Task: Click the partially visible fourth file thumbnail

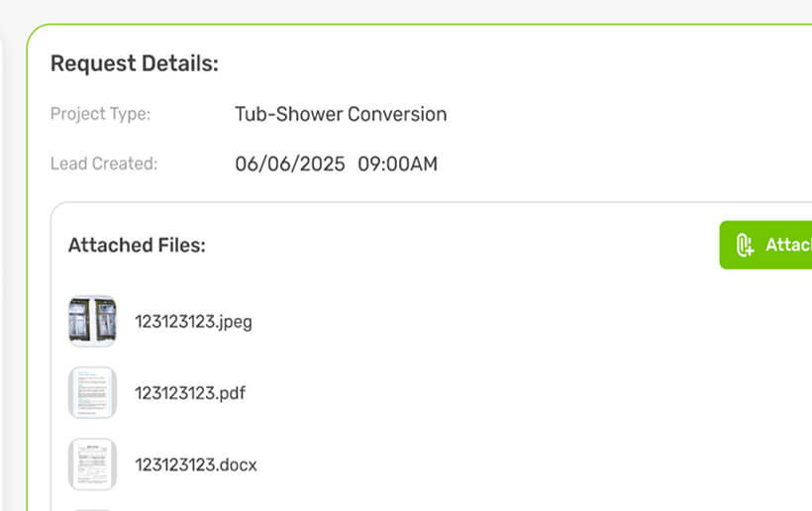Action: click(92, 508)
